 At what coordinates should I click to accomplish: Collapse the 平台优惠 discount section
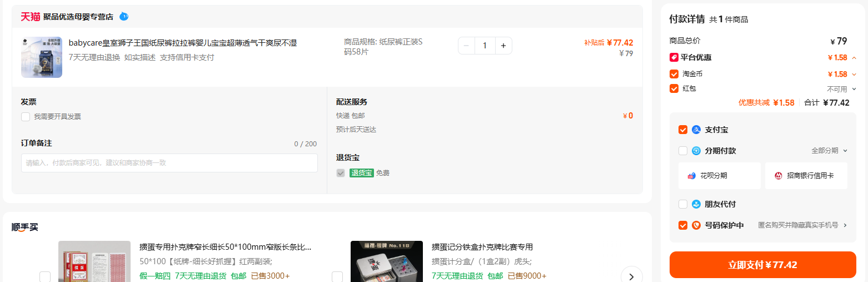[x=854, y=58]
